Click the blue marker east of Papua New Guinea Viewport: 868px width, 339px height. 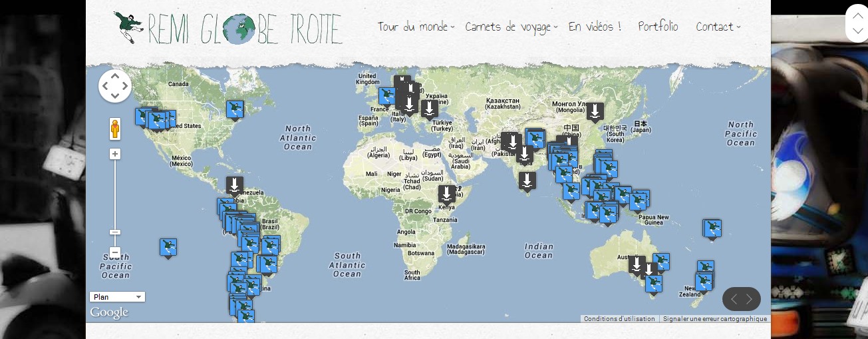[x=712, y=228]
